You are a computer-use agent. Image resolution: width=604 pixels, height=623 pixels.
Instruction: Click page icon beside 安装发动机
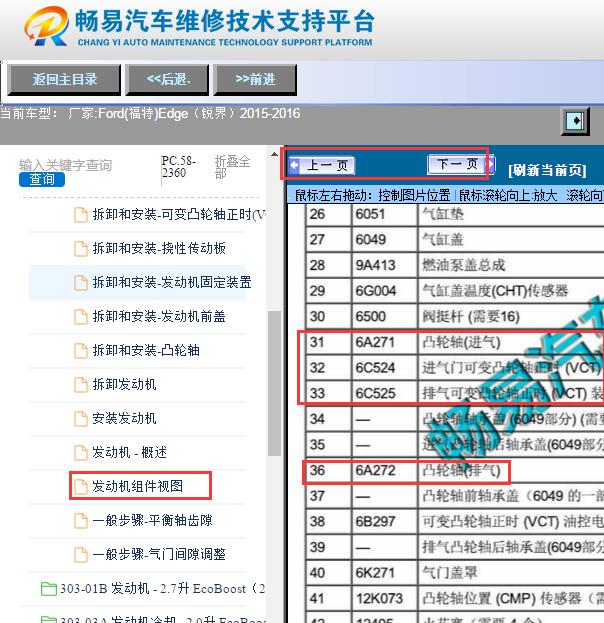point(81,418)
